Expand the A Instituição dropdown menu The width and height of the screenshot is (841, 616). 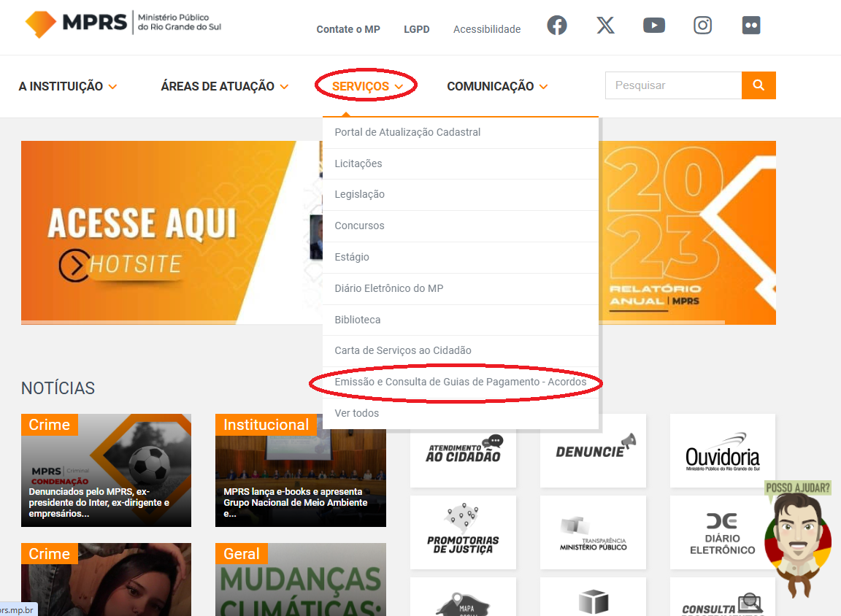[68, 86]
